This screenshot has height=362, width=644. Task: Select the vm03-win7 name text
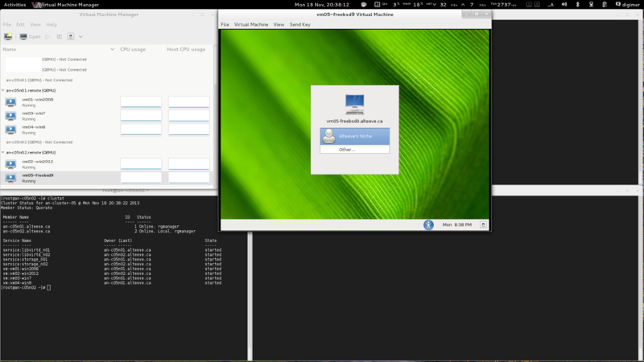34,113
